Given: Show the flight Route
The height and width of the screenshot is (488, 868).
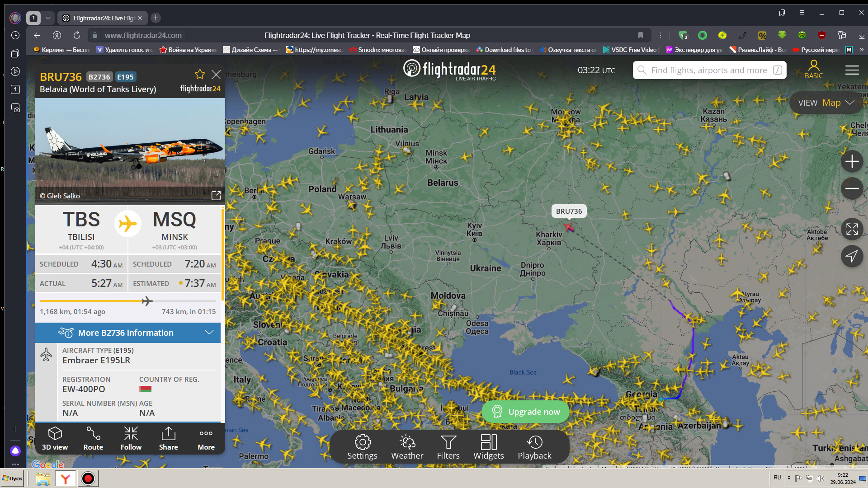Looking at the screenshot, I should click(x=93, y=438).
